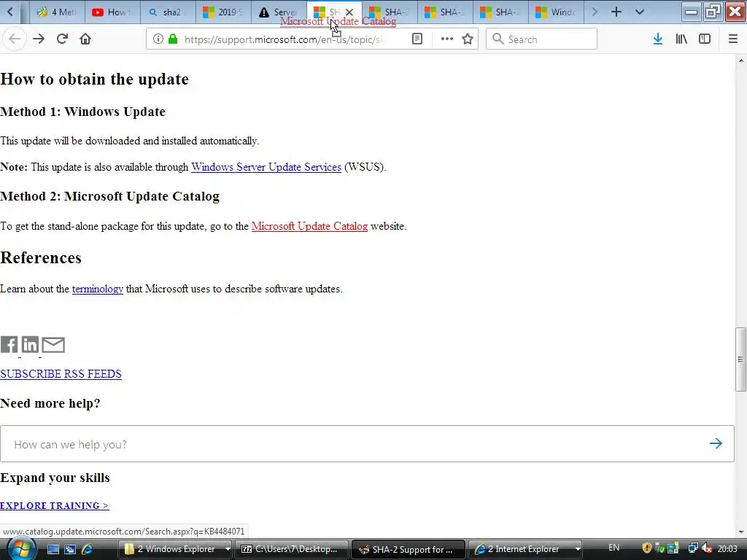
Task: Click the EN language indicator
Action: tap(614, 548)
